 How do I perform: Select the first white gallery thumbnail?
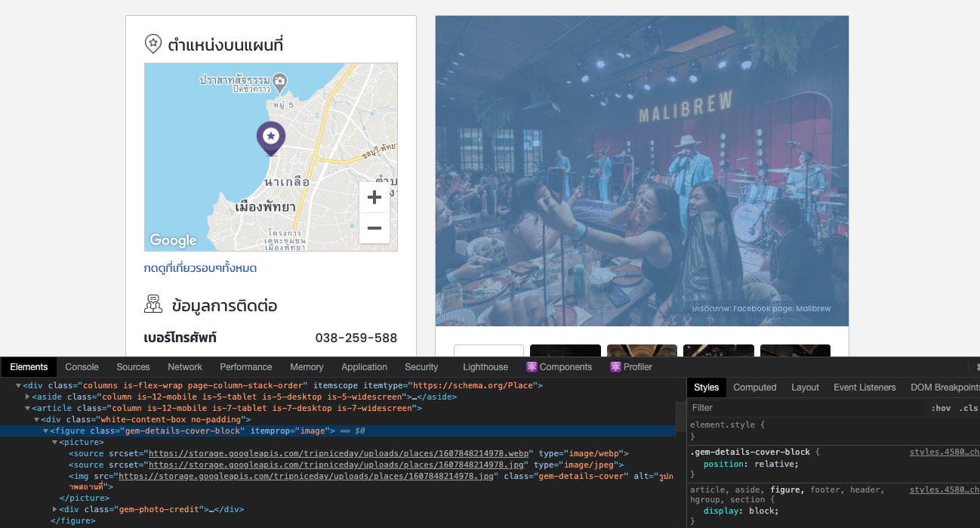488,350
